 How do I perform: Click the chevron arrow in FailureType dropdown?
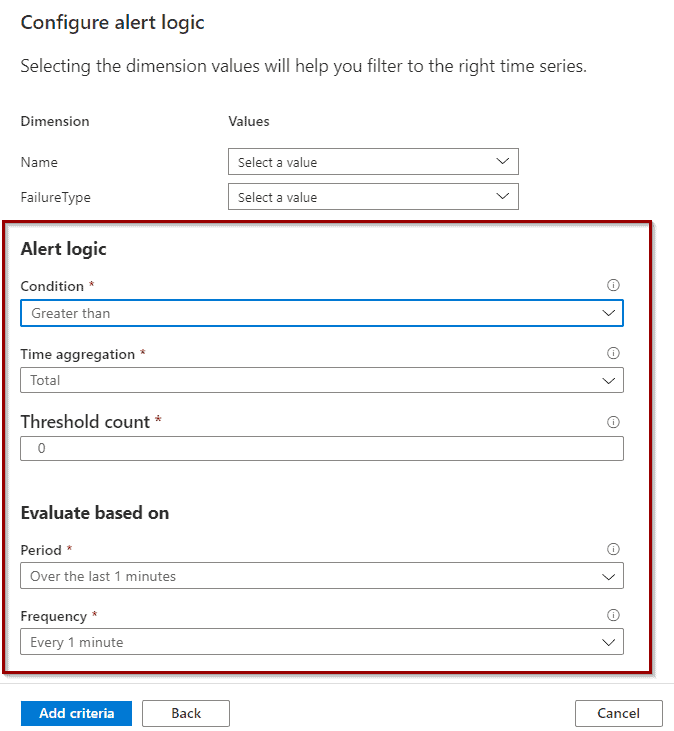click(502, 196)
